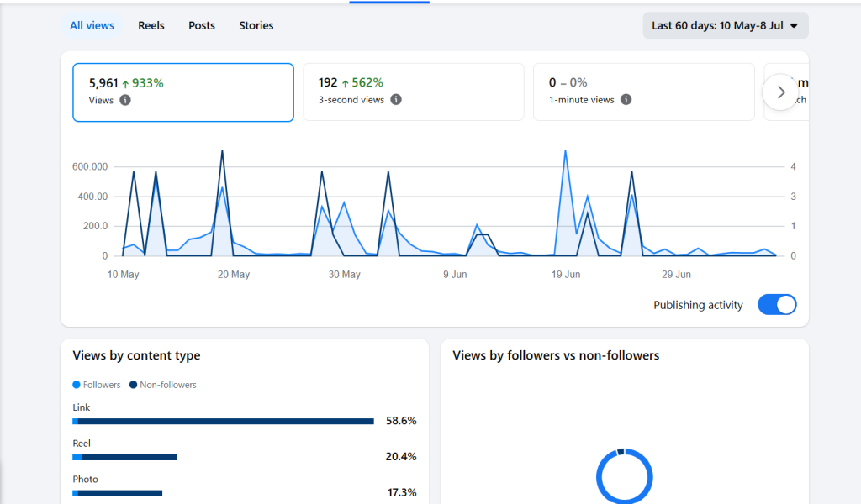Click the 17.3% Photo percentage
The height and width of the screenshot is (504, 861).
[x=402, y=492]
